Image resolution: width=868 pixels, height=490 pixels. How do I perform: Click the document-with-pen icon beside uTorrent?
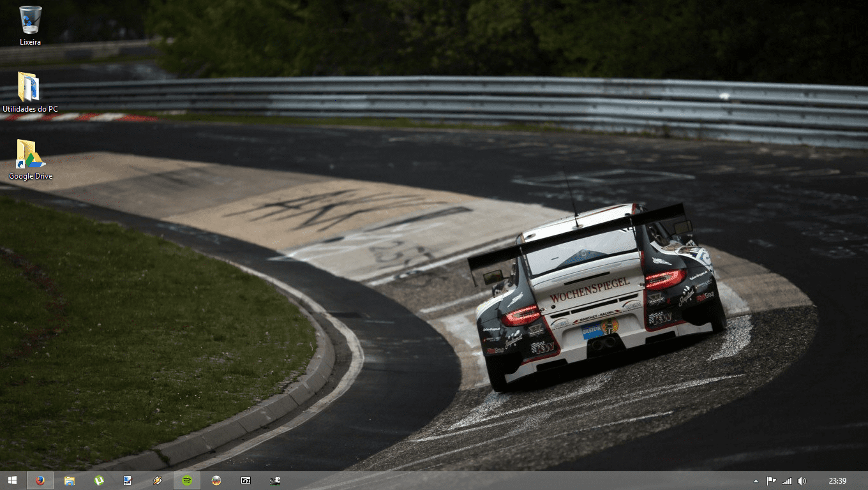128,480
